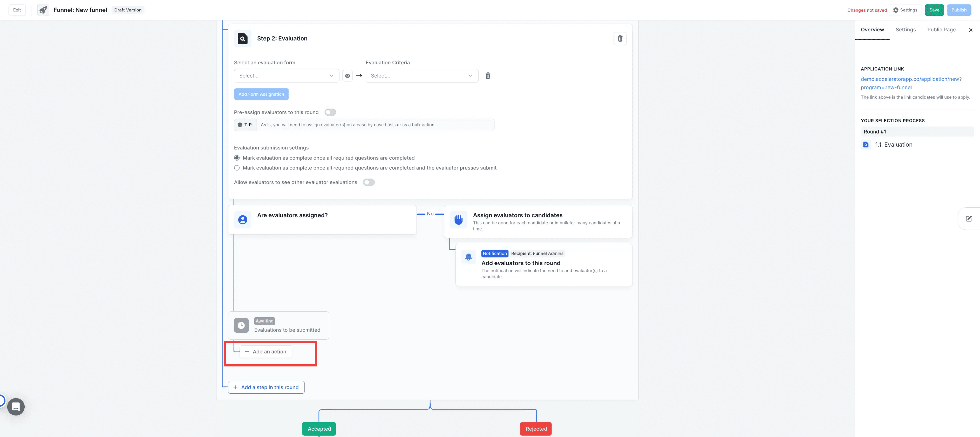The image size is (980, 437).
Task: Click the Evaluation step document-search icon
Action: [242, 38]
